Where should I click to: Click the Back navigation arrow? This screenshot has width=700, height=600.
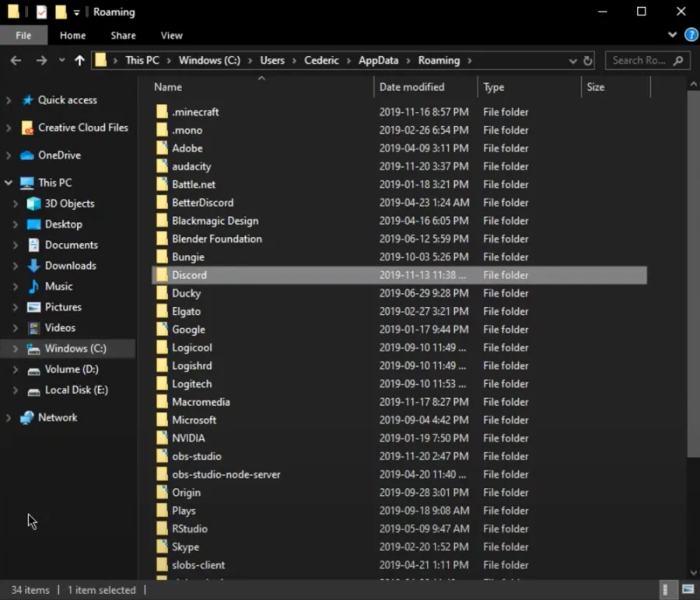pyautogui.click(x=16, y=60)
